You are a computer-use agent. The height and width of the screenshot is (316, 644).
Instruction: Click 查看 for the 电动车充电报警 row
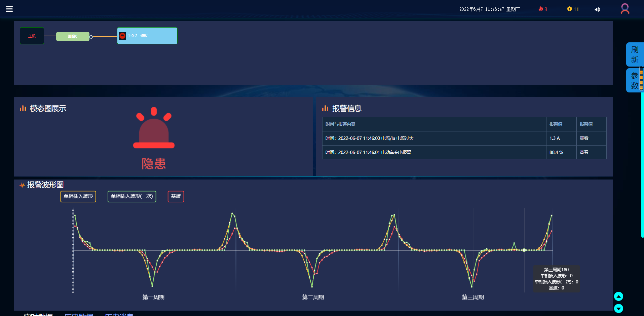(584, 152)
